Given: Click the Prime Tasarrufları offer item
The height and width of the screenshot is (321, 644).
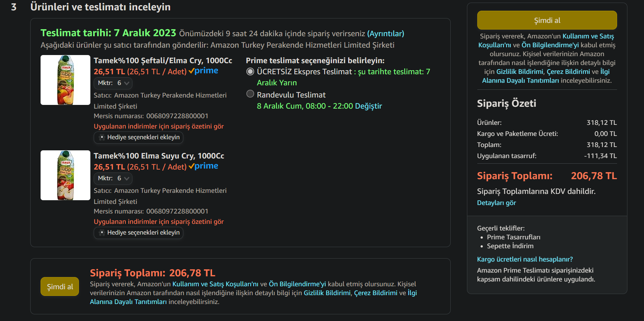Looking at the screenshot, I should click(x=514, y=237).
